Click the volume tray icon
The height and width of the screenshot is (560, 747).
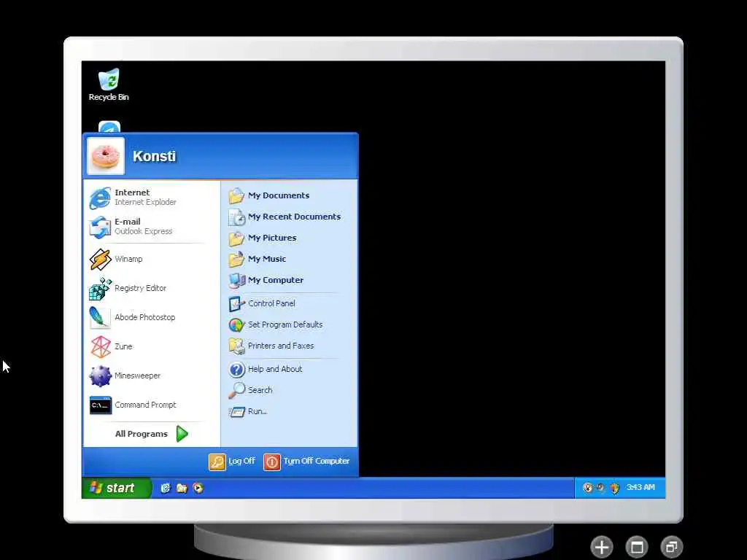coord(600,488)
